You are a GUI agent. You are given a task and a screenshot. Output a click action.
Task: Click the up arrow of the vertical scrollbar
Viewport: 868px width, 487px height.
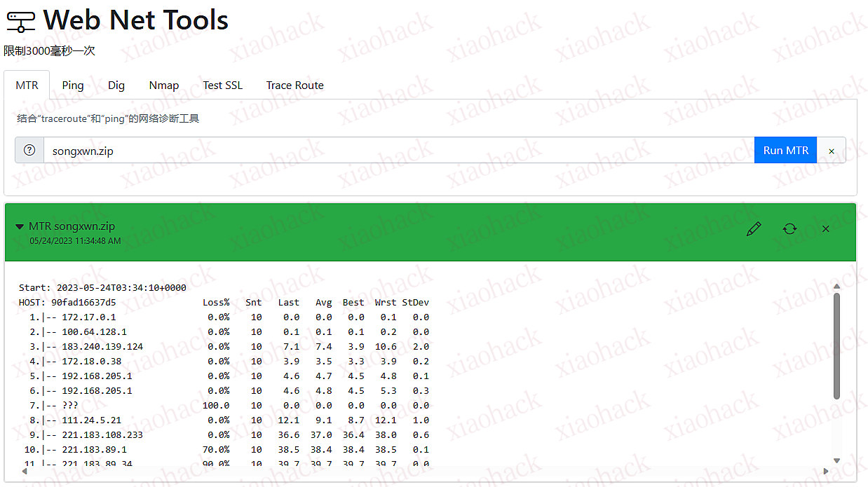(x=836, y=286)
